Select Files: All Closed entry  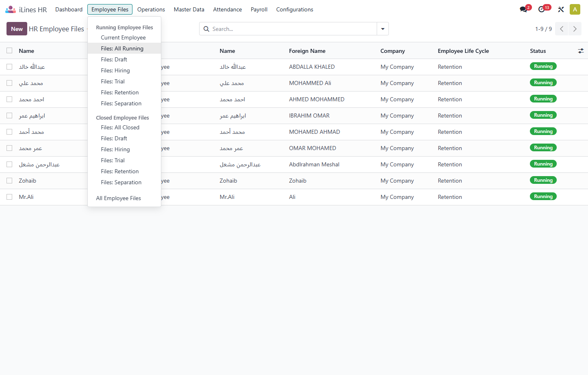124,127
